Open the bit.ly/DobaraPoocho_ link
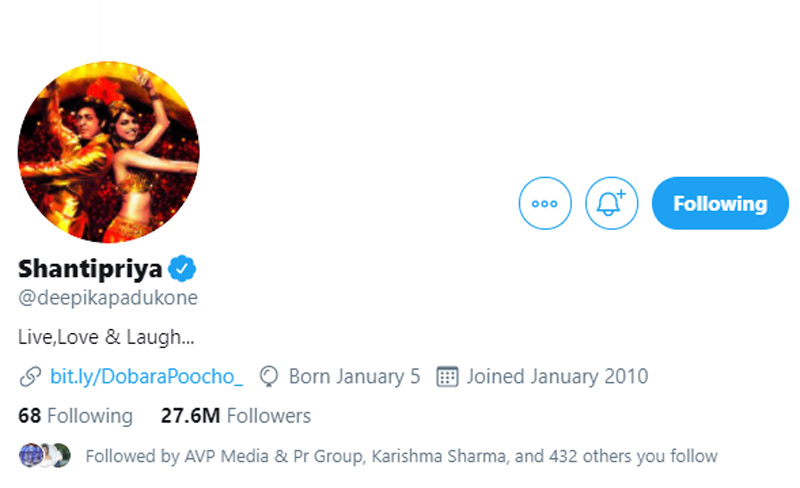Viewport: 800px width, 488px height. (146, 377)
